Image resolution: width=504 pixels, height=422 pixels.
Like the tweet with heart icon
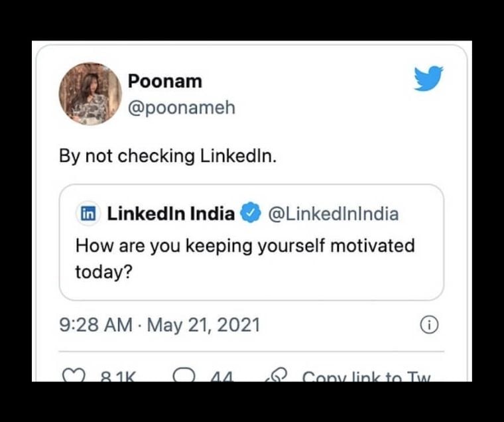74,375
